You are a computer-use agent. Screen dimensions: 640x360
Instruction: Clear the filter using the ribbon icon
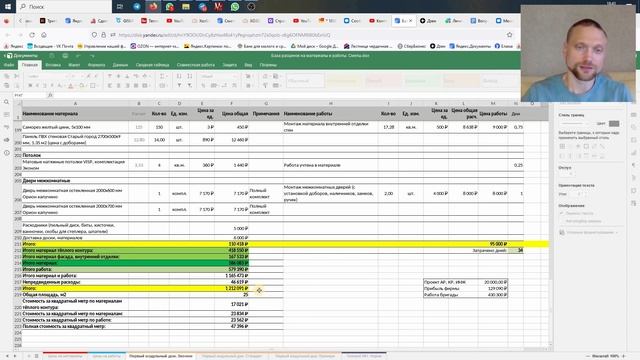[190, 86]
